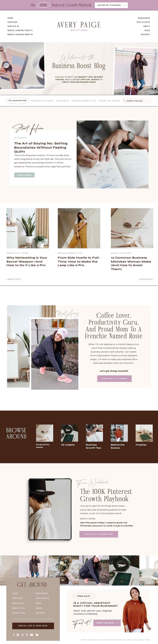This screenshot has height=644, width=158.
Task: Open the YouTube icon in the footer
Action: (x=32, y=635)
